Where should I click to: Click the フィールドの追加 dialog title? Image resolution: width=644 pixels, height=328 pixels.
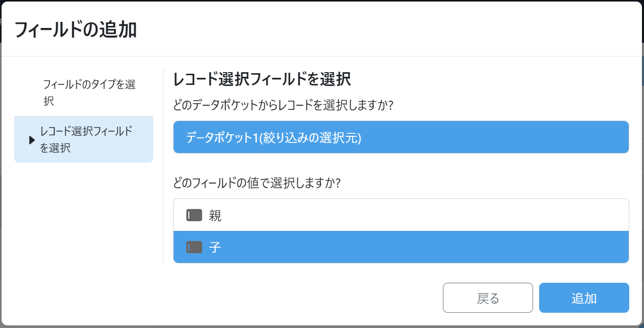click(x=75, y=30)
